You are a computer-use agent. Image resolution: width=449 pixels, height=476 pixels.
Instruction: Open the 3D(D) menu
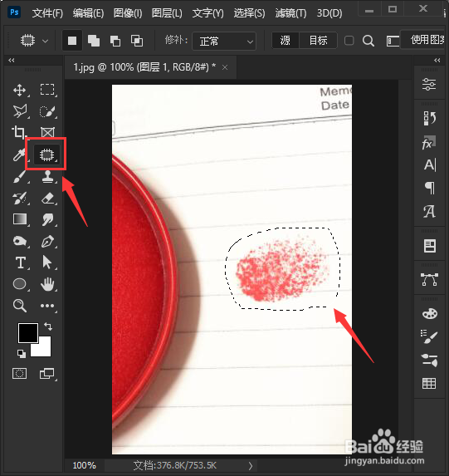329,13
